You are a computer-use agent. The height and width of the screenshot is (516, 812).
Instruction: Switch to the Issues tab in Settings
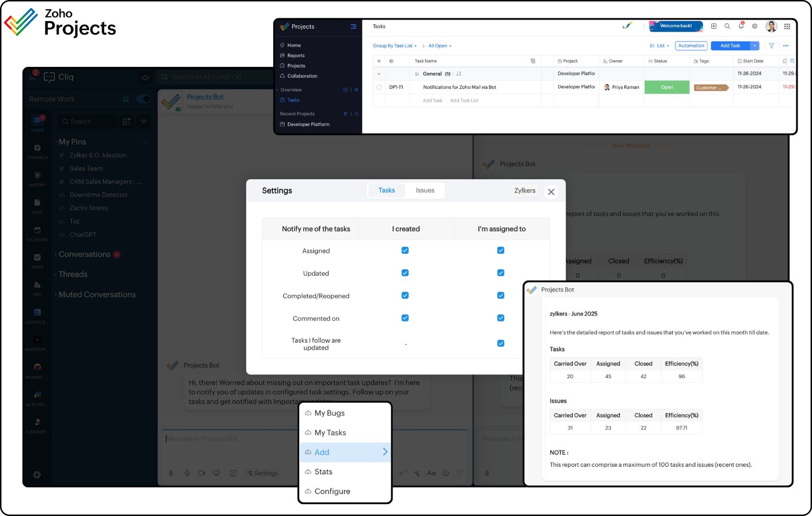pyautogui.click(x=425, y=190)
